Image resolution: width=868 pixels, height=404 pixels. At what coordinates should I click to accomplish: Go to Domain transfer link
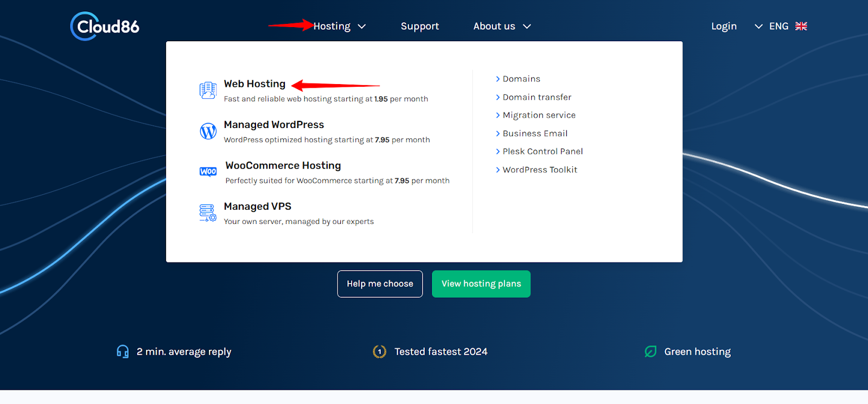pos(537,97)
